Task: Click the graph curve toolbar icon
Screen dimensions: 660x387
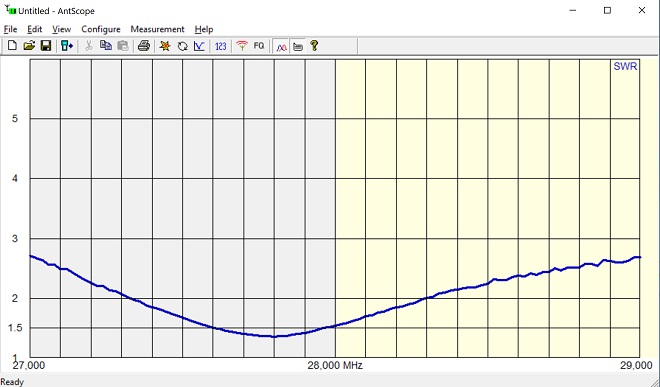Action: (x=199, y=46)
